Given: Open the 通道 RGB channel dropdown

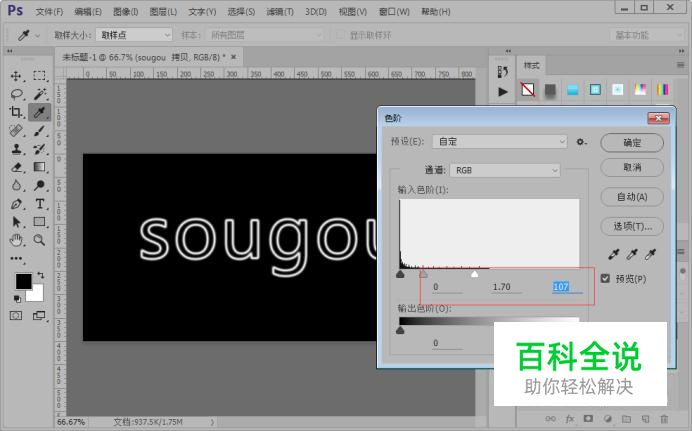Looking at the screenshot, I should [x=505, y=170].
